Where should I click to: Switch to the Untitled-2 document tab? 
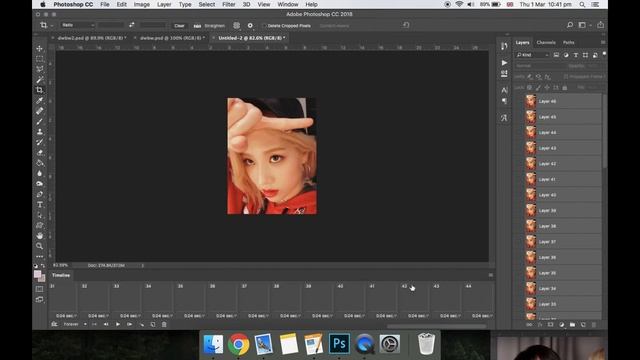tap(250, 38)
